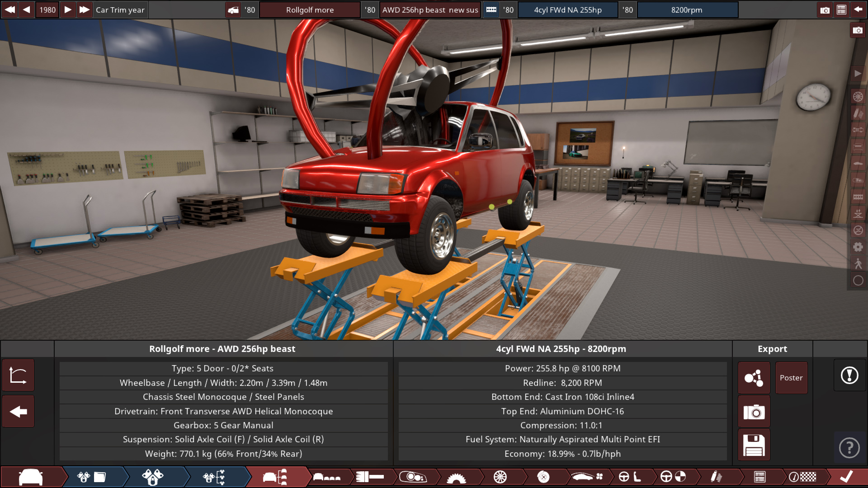
Task: Open the suspension shock absorber tab
Action: 716,477
